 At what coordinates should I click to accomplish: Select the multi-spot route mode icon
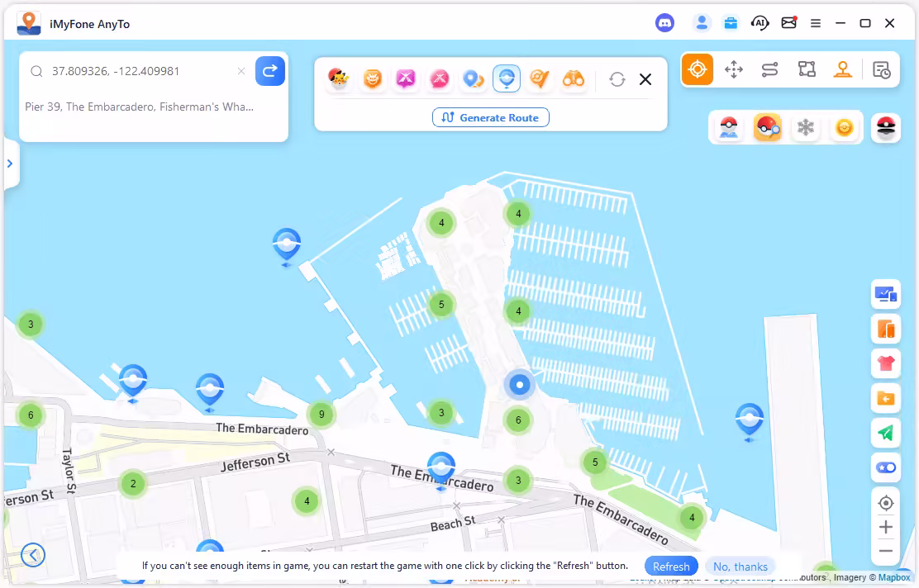point(769,69)
